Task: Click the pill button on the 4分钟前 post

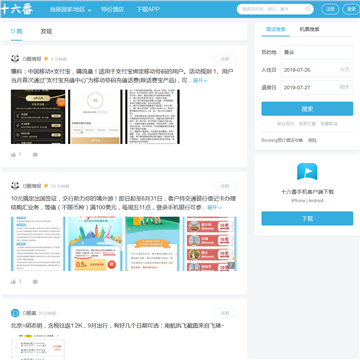Action: pos(225,59)
